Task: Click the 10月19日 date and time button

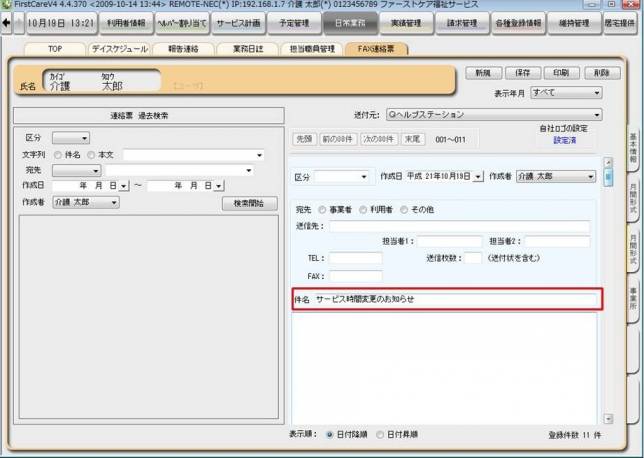Action: (60, 22)
